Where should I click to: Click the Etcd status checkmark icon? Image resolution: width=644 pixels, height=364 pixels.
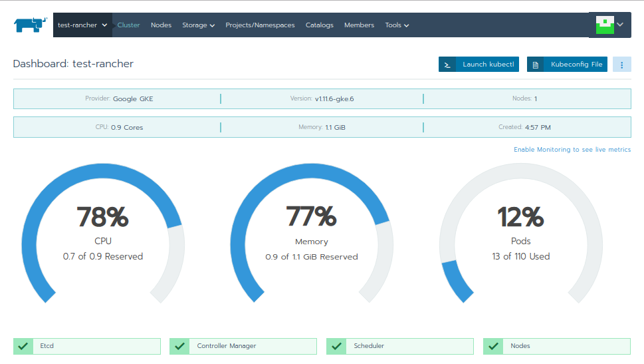[x=23, y=346]
